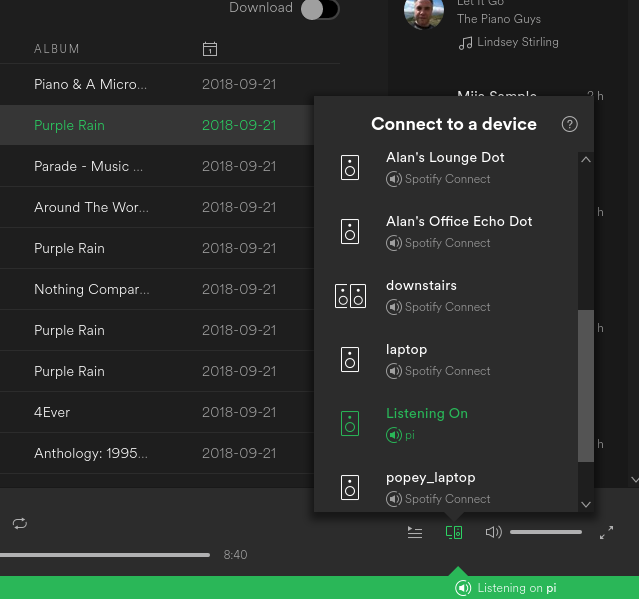Click the speaker icon for Alan's Office Echo Dot
Screen dimensions: 639x599
[x=350, y=231]
